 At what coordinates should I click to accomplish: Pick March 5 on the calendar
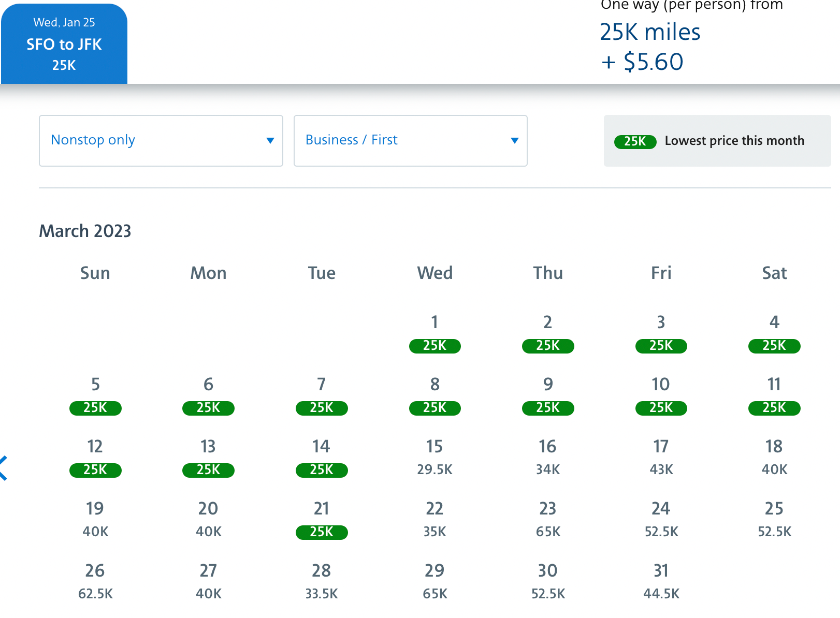(x=95, y=396)
